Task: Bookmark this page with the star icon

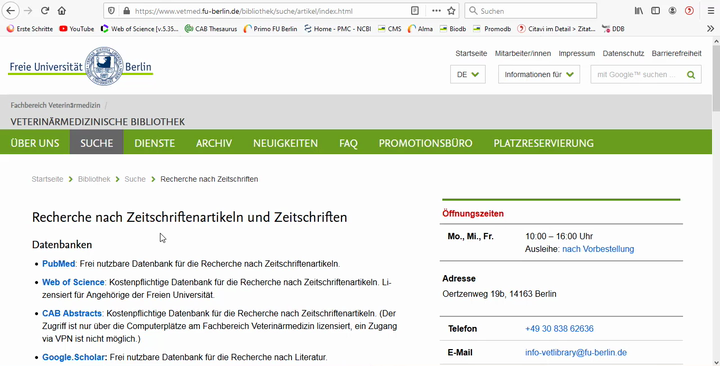Action: click(451, 11)
